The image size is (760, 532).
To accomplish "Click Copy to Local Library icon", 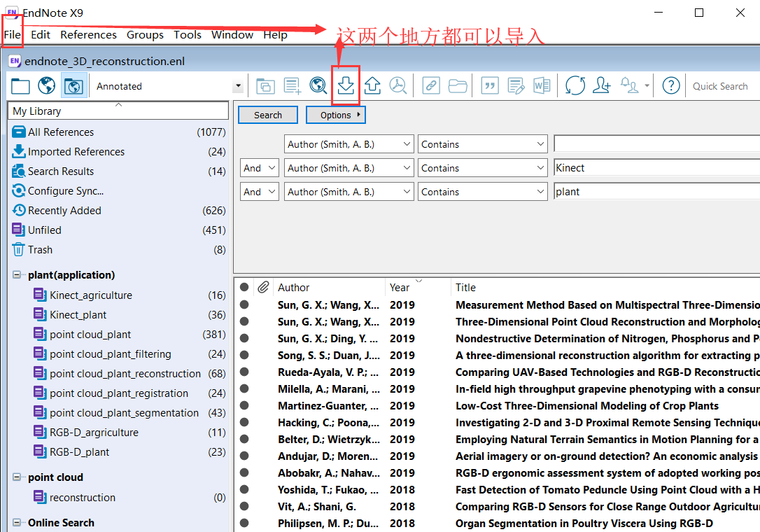I will click(265, 86).
